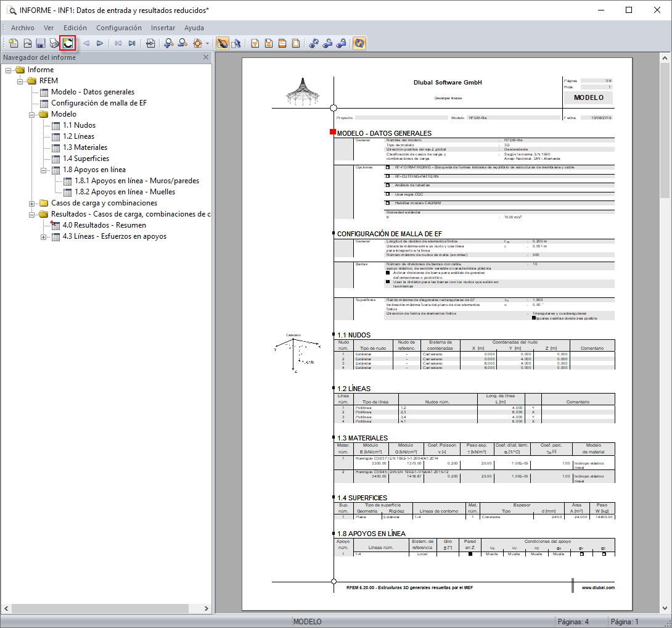Click the page icon with the orange funnel
This screenshot has height=628, width=672.
pos(255,43)
